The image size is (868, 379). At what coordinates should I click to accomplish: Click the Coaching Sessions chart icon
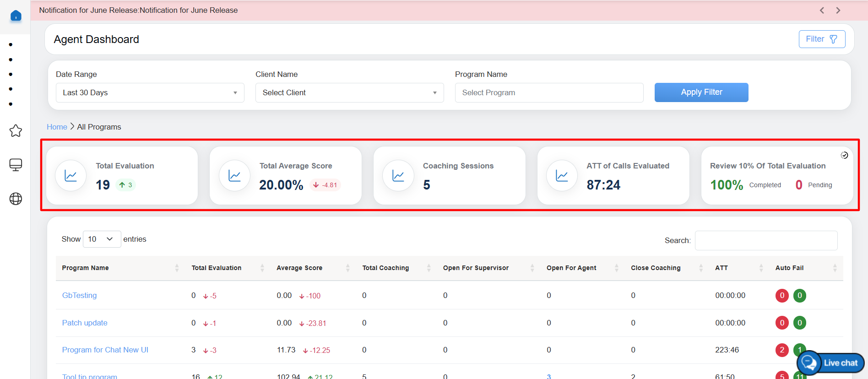click(398, 176)
